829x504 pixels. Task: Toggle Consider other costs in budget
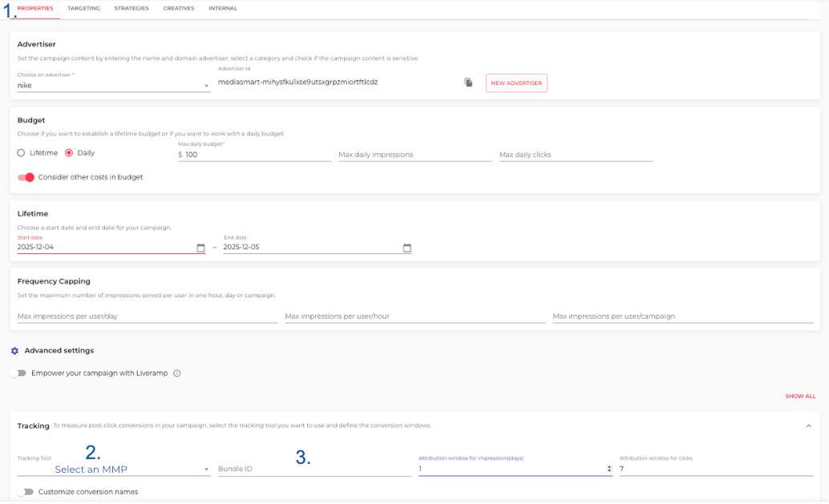26,177
